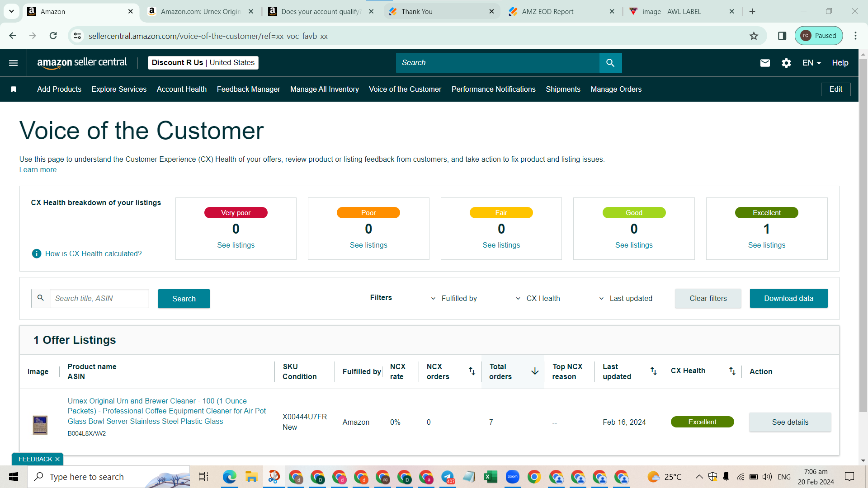868x488 pixels.
Task: Open Performance Notifications menu item
Action: pyautogui.click(x=493, y=89)
